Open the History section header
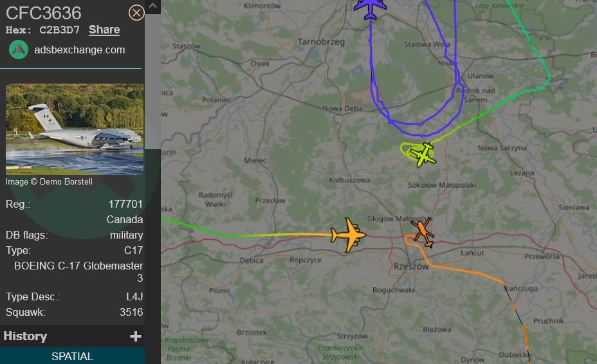Screen dimensions: 597x364 tap(72, 336)
